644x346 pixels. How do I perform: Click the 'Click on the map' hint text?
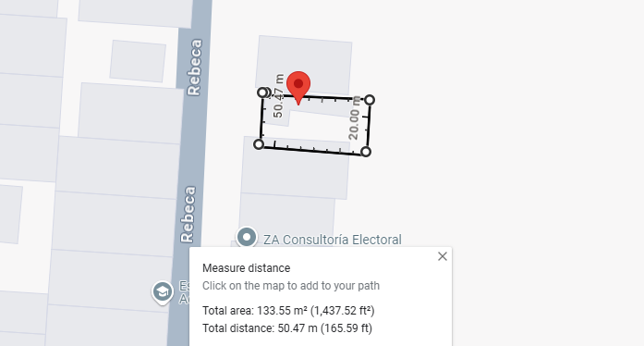click(291, 286)
